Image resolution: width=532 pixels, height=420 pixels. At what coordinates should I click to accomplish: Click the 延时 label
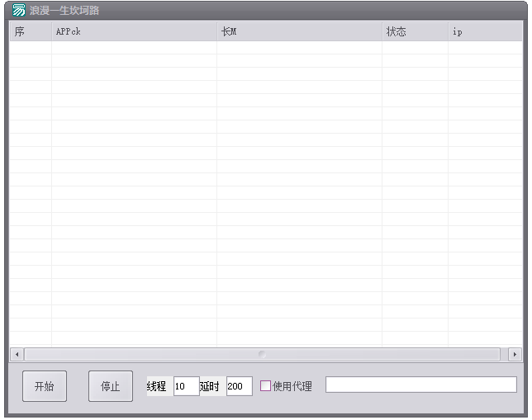tap(211, 386)
